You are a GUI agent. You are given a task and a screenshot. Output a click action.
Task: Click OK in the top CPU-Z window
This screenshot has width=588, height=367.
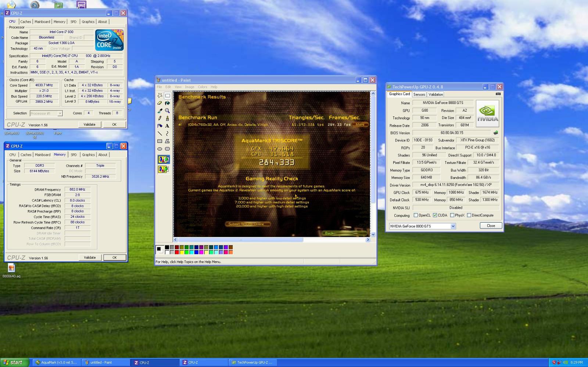(x=114, y=125)
